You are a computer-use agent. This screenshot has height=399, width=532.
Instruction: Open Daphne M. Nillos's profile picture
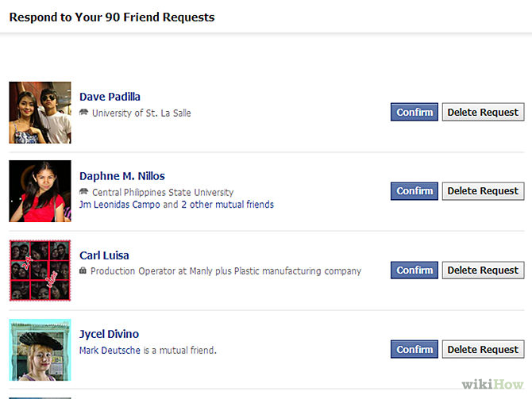[40, 191]
